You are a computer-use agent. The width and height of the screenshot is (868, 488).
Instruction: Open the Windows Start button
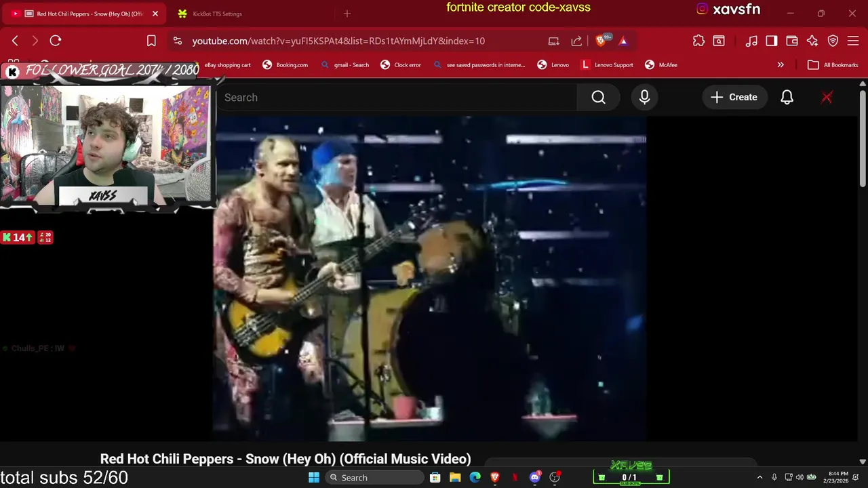314,477
